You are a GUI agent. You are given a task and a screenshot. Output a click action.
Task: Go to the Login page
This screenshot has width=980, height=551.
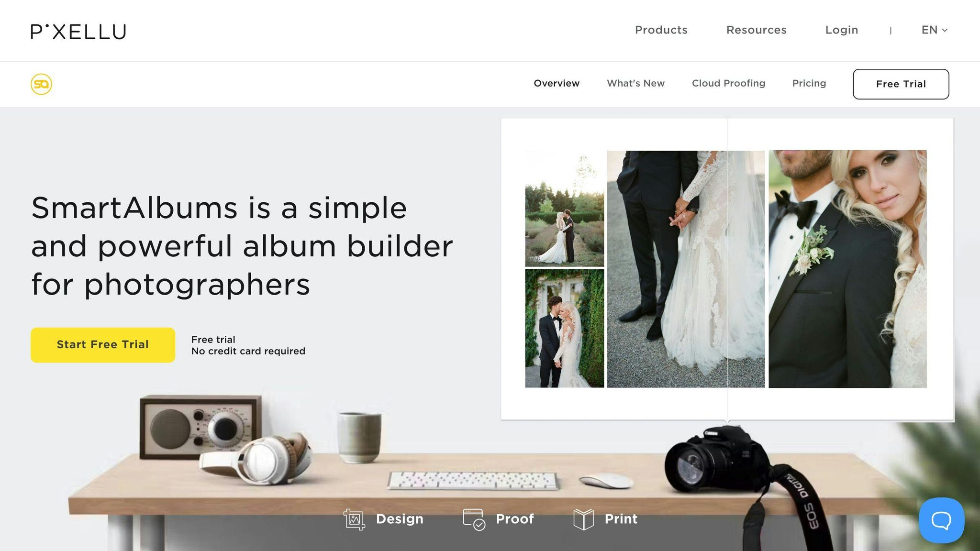(x=842, y=30)
